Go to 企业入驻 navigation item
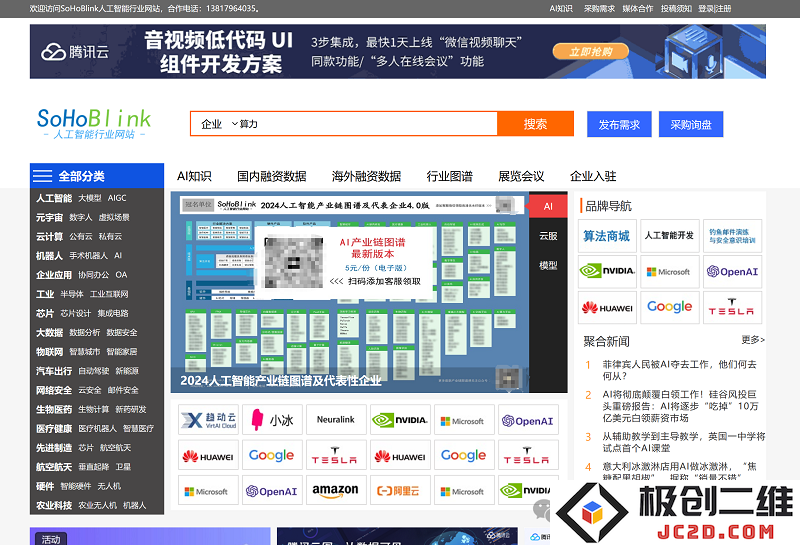Screen dimensions: 800x545 coord(593,176)
